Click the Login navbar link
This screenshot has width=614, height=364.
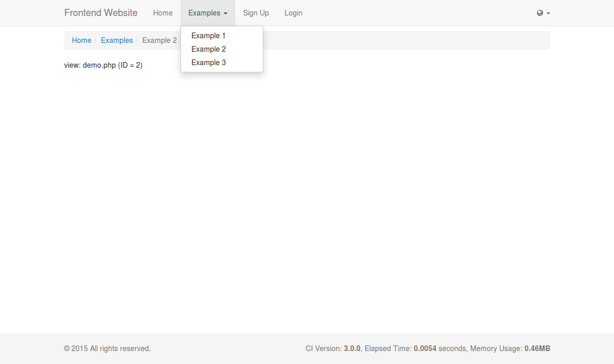pos(293,13)
